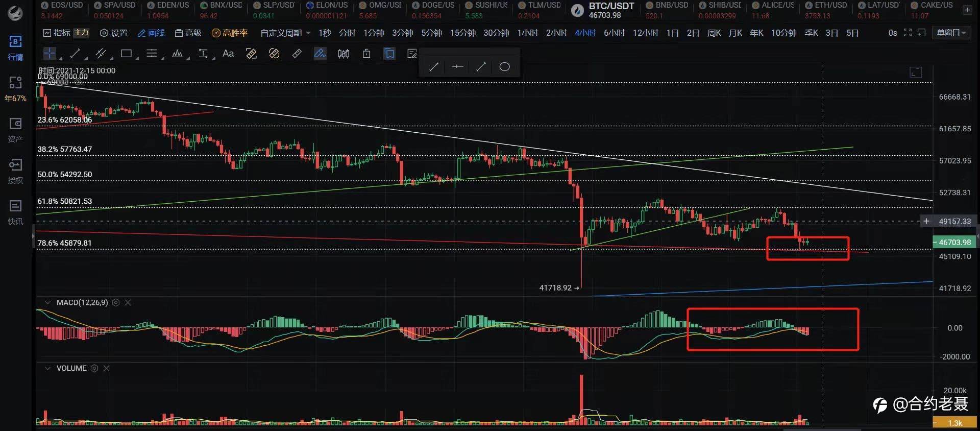Click the 46703.98 current price axis label
Image resolution: width=980 pixels, height=431 pixels.
955,242
